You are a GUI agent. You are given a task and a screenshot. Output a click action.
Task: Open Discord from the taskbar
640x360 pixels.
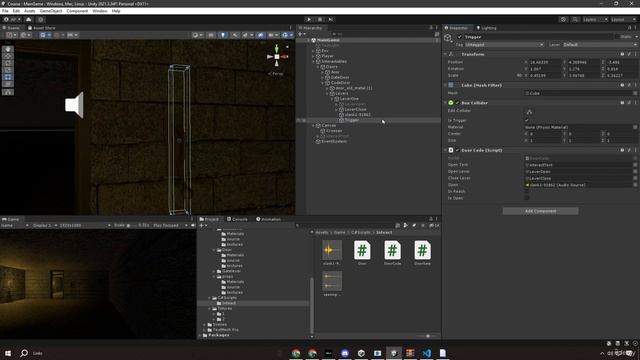(x=345, y=353)
